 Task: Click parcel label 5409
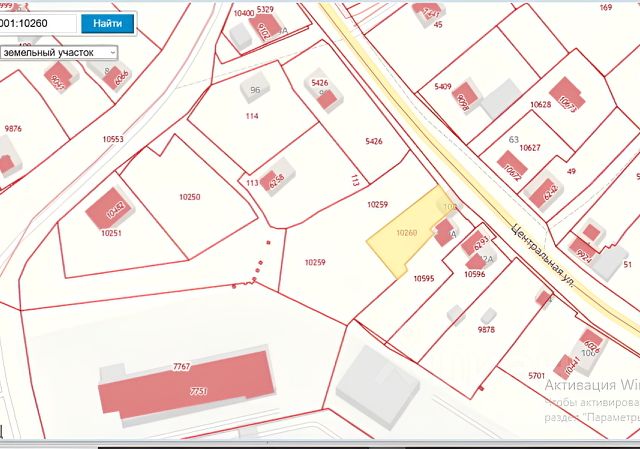click(x=442, y=87)
